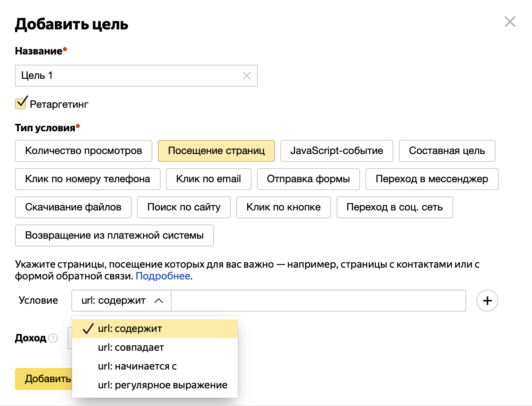Clear the Название field with X icon
This screenshot has width=532, height=406.
tap(246, 76)
